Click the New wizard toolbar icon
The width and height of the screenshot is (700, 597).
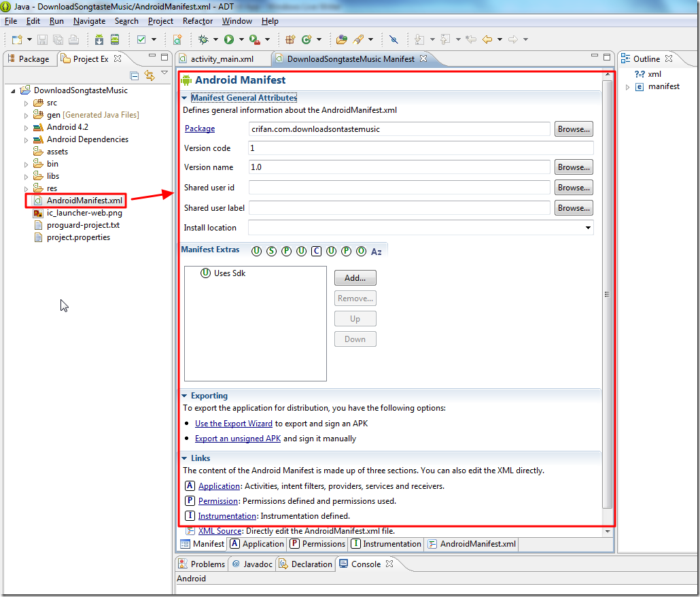click(x=17, y=39)
